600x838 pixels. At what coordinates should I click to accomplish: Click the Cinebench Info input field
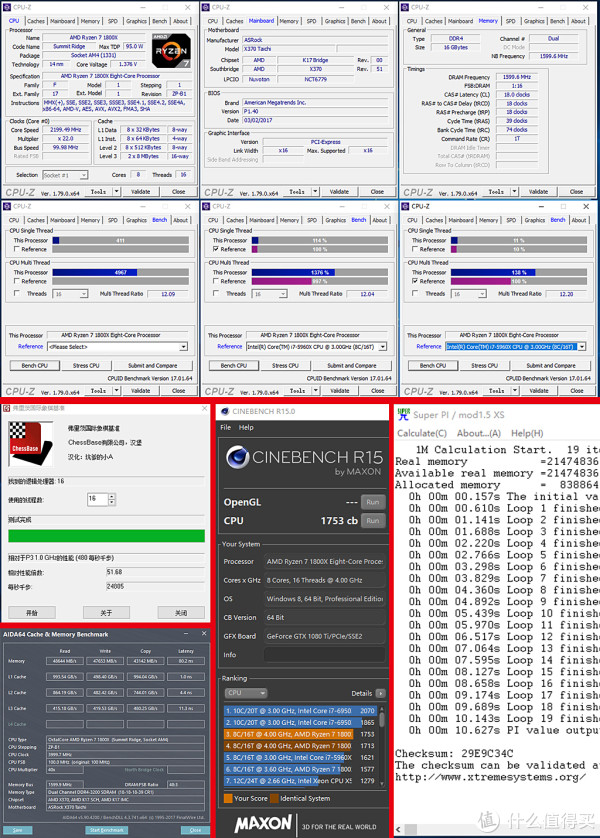324,655
